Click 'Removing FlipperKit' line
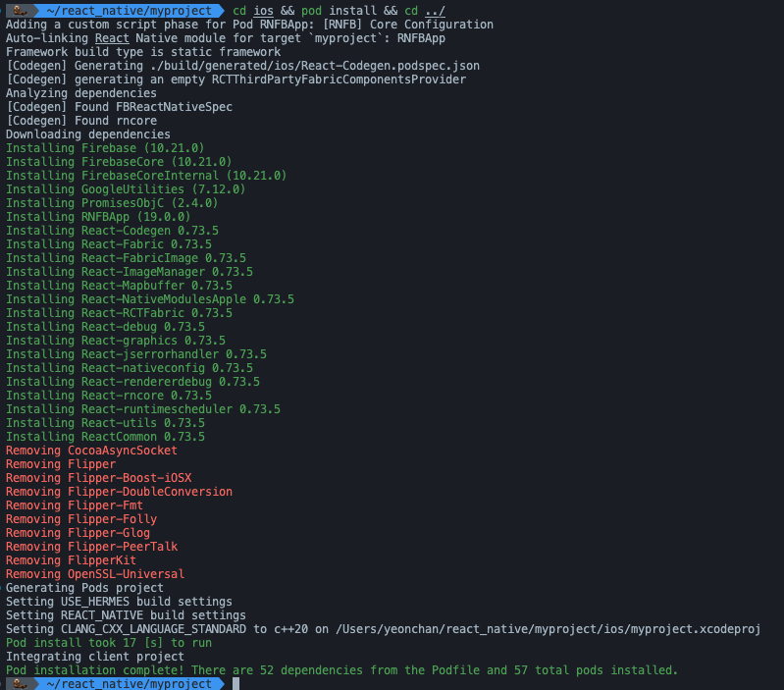 click(x=71, y=561)
